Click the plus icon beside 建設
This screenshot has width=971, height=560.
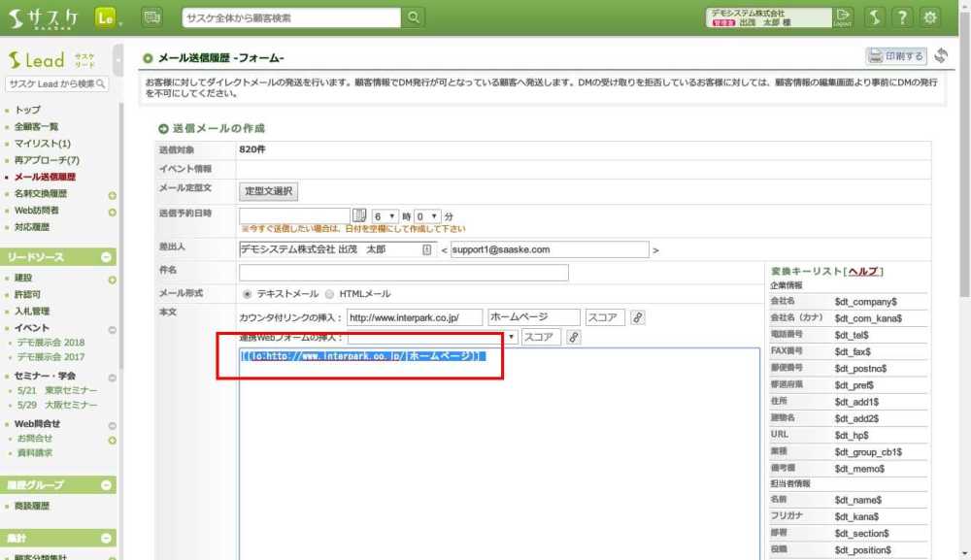(x=112, y=280)
